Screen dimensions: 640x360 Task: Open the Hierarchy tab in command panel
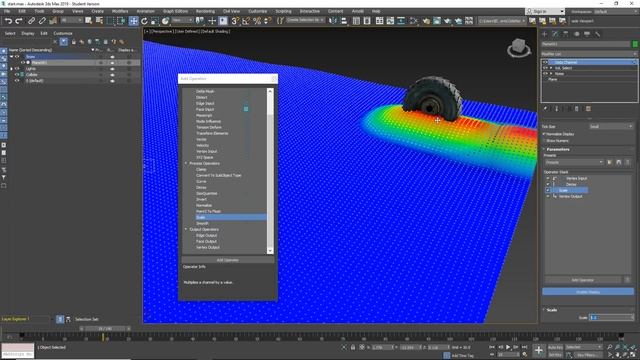click(x=566, y=34)
